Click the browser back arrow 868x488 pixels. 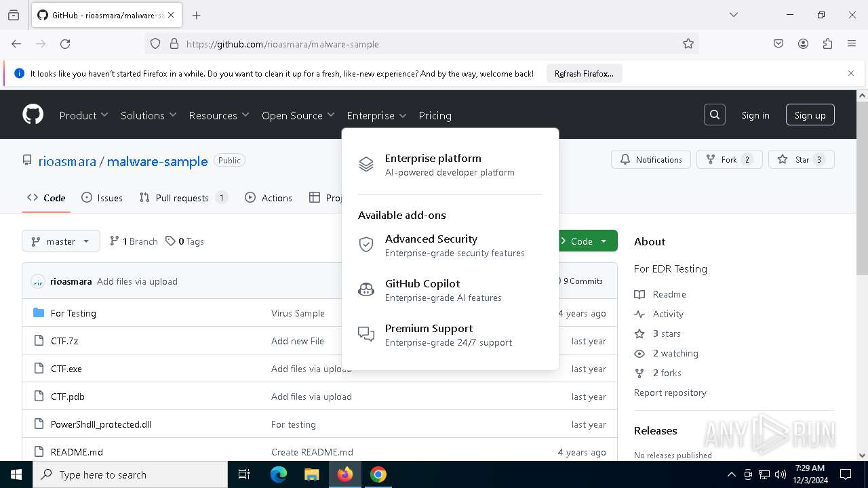pos(16,43)
